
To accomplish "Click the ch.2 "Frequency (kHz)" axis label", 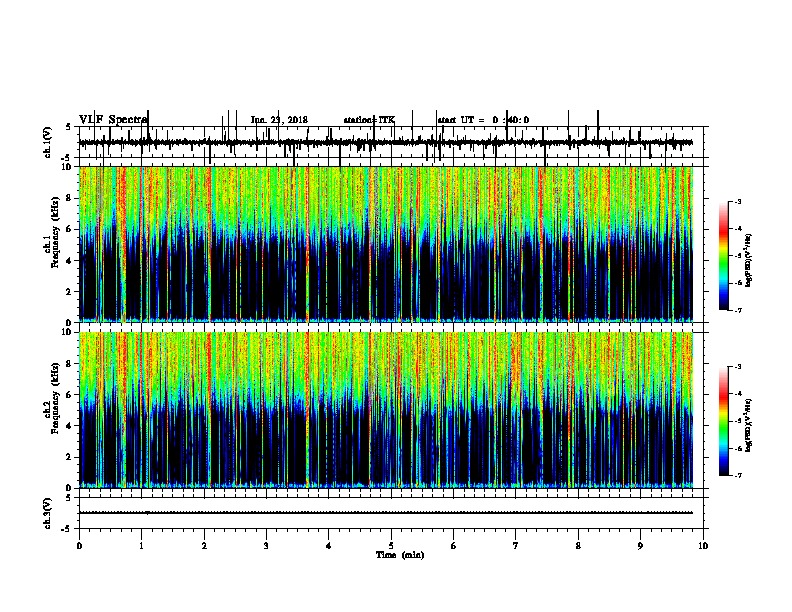I will point(55,398).
